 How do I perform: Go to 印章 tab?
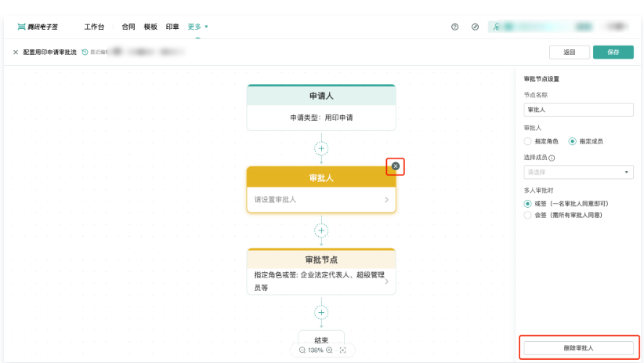tap(172, 27)
